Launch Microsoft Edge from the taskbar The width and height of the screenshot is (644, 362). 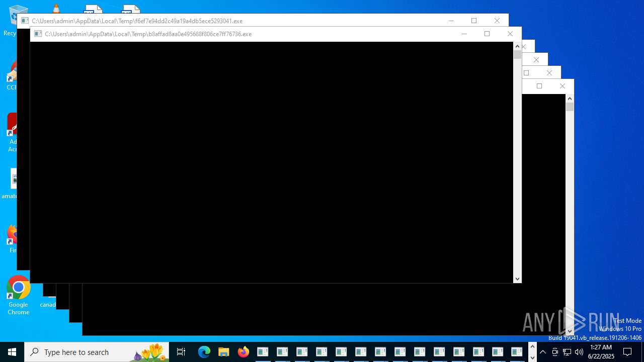[204, 352]
